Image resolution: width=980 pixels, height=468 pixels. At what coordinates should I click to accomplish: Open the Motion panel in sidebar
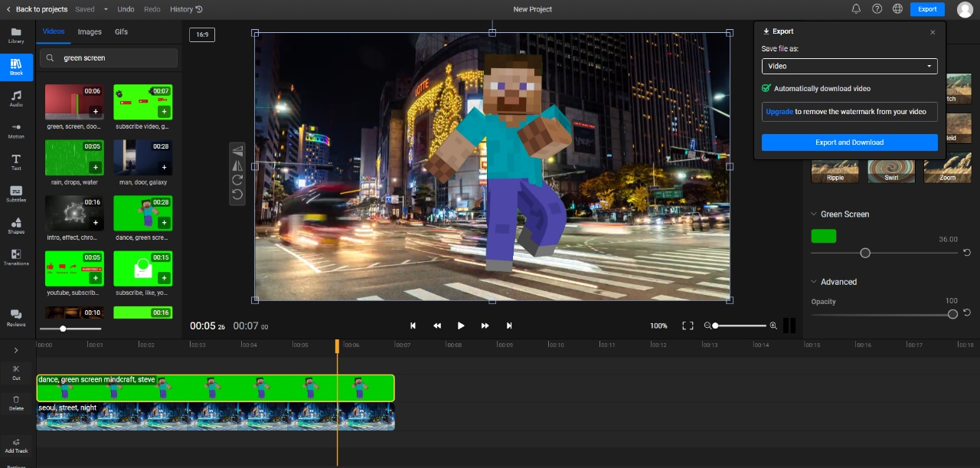pos(16,130)
